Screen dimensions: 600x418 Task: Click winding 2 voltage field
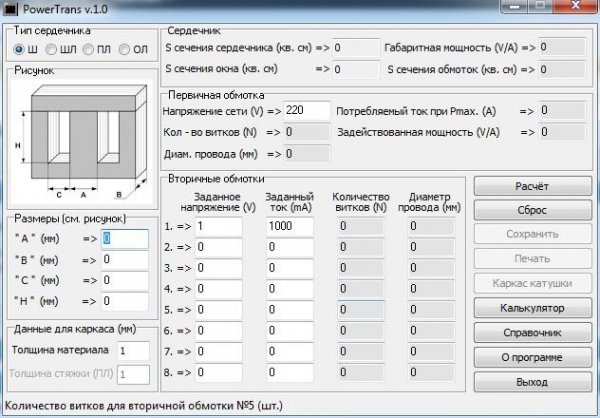click(x=219, y=248)
